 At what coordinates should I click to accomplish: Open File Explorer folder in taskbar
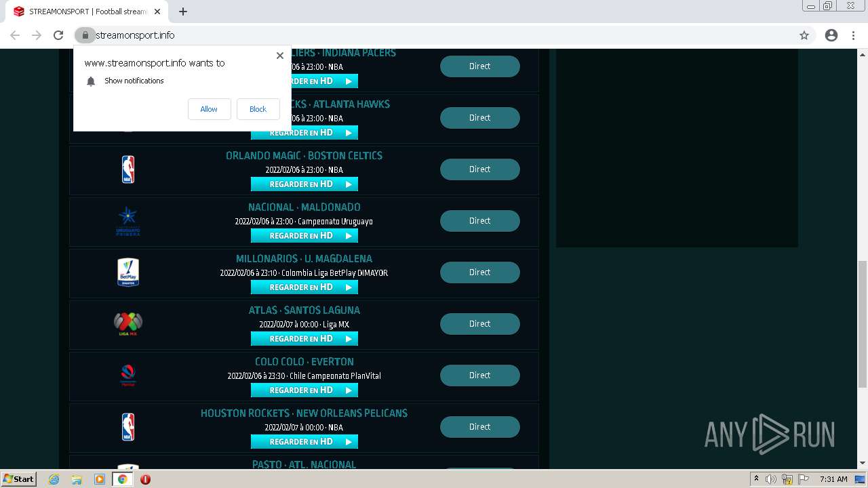click(77, 479)
